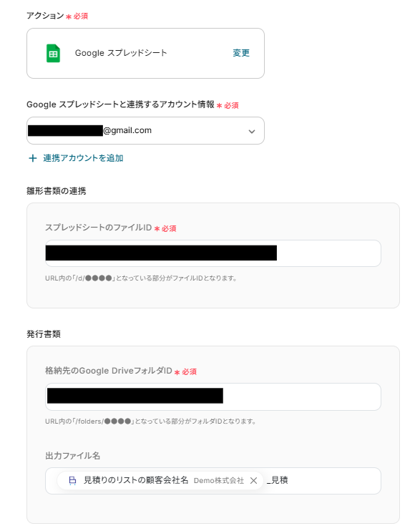
Task: Open the gmail.com account dropdown
Action: (x=145, y=131)
